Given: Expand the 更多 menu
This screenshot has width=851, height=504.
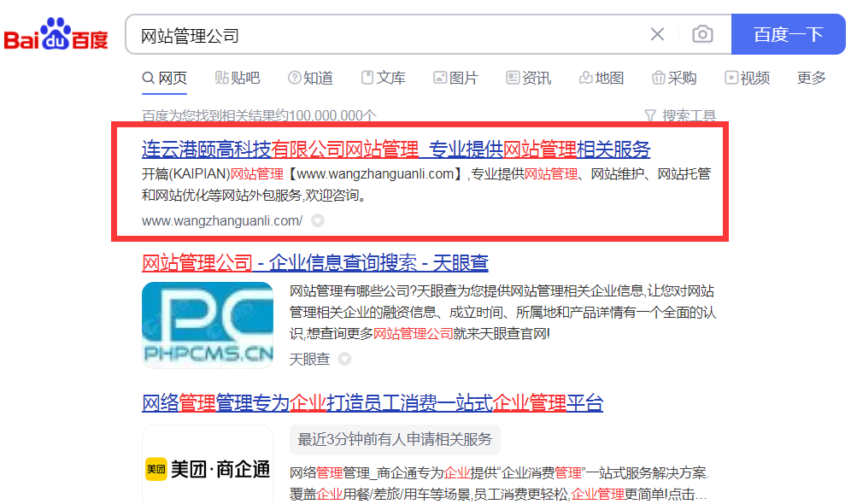Looking at the screenshot, I should point(812,78).
